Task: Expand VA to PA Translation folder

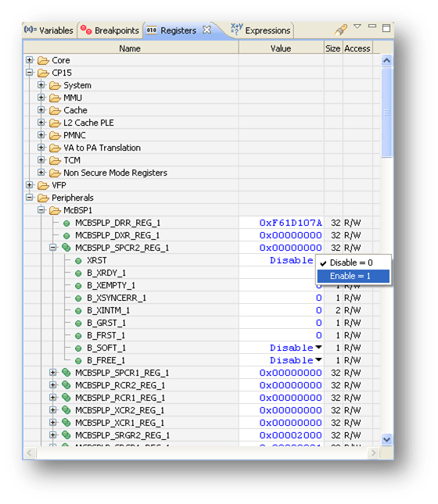Action: [41, 148]
